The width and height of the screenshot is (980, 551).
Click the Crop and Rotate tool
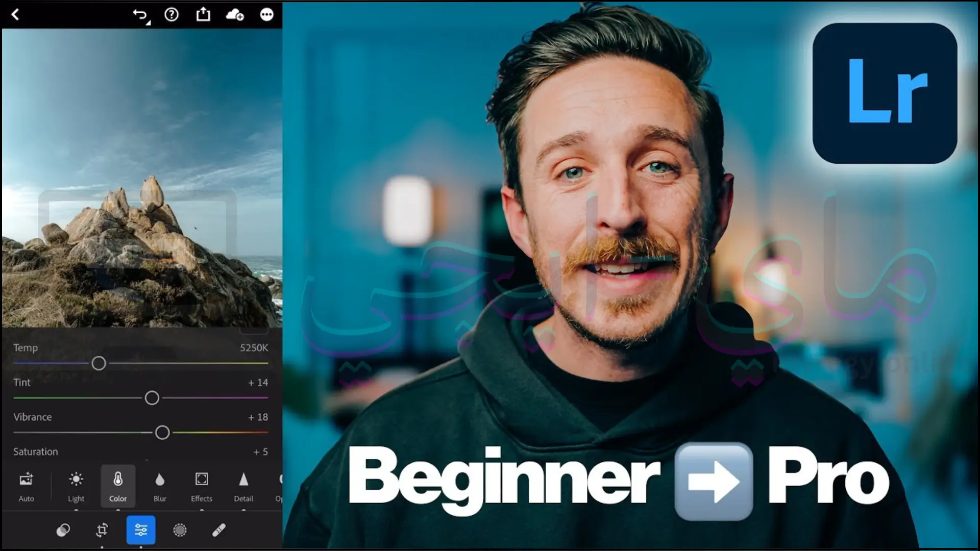pyautogui.click(x=102, y=531)
